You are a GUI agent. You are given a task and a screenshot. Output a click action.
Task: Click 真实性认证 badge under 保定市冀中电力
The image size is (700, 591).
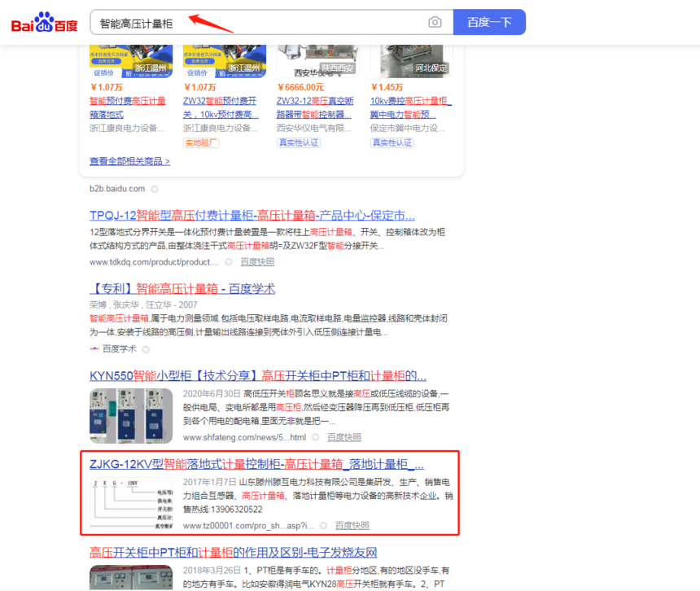click(392, 142)
